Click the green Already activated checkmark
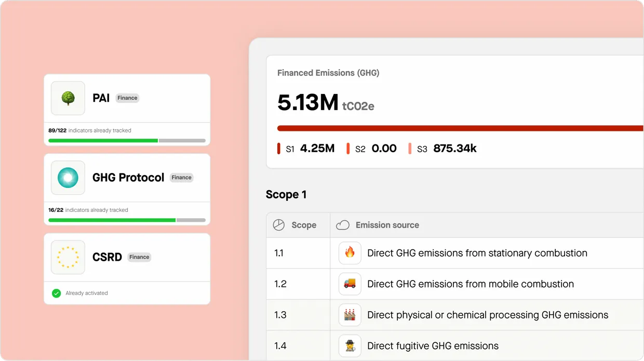The image size is (644, 361). point(57,293)
